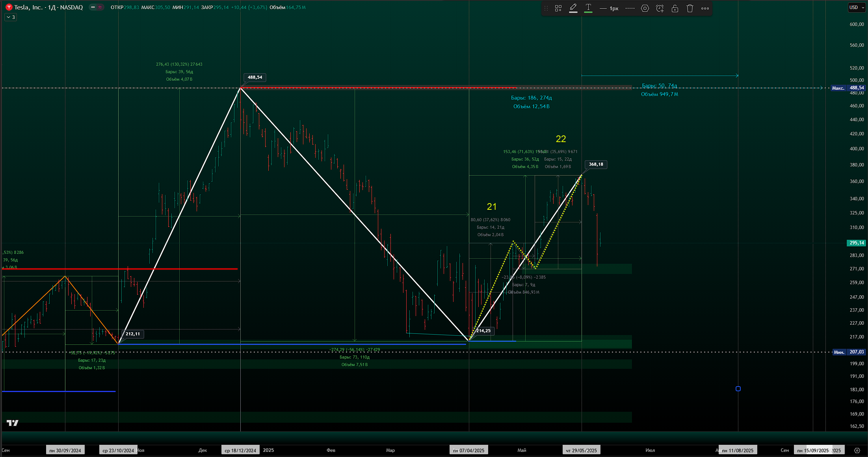Select the 488,54 price callout label

(x=255, y=77)
